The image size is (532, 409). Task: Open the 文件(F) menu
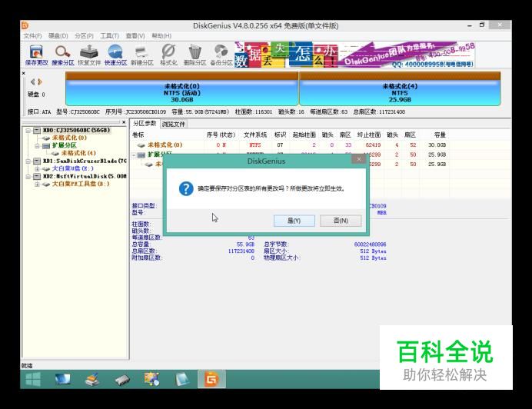tap(32, 35)
